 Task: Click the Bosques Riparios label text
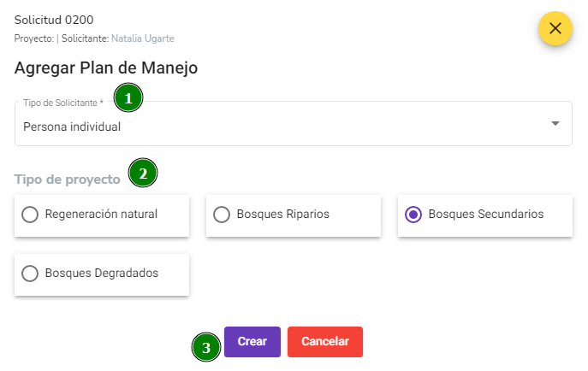pos(282,215)
